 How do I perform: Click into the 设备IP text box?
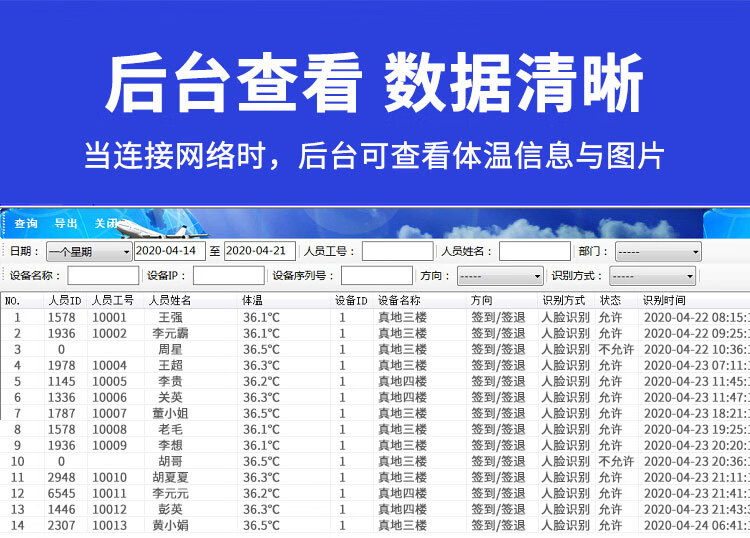[228, 275]
